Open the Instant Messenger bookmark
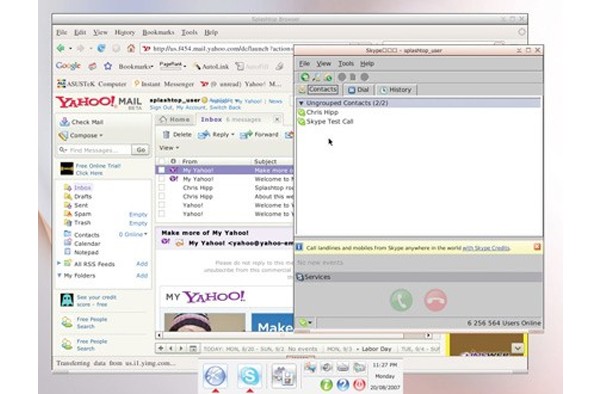Viewport: 600px width, 394px height. coord(164,84)
